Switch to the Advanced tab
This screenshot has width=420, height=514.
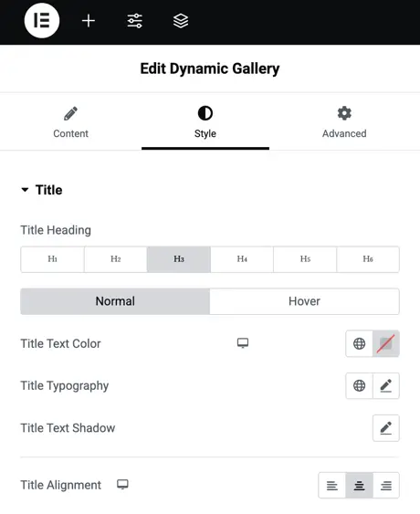[x=344, y=122]
